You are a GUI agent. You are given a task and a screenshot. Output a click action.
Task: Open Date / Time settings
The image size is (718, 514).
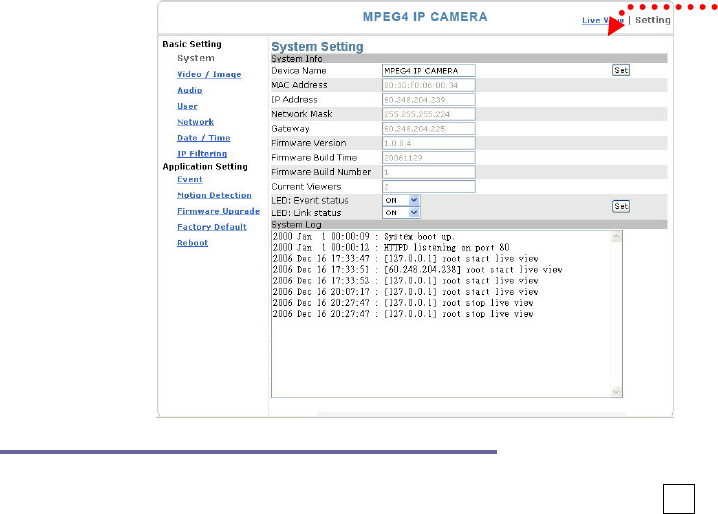coord(204,138)
